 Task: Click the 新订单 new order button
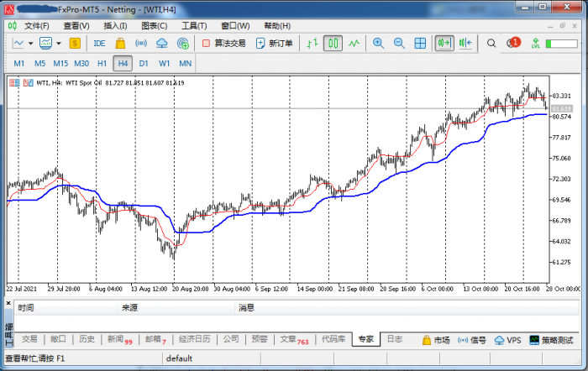tap(275, 43)
